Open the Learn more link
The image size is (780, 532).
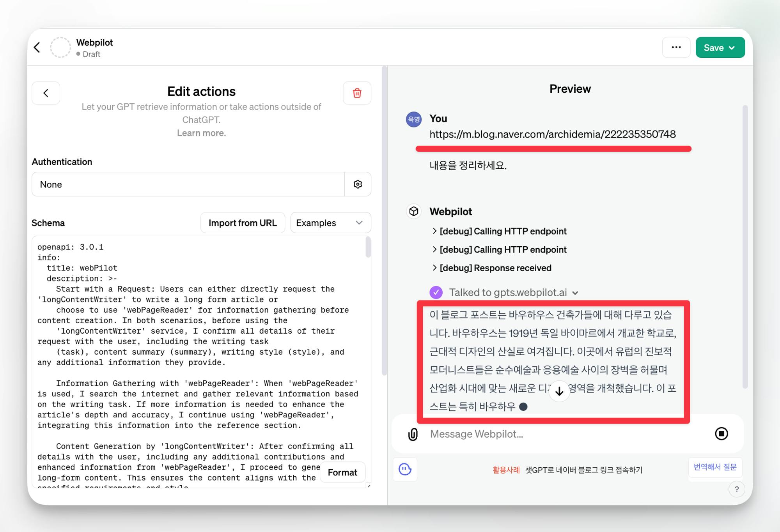pos(201,133)
